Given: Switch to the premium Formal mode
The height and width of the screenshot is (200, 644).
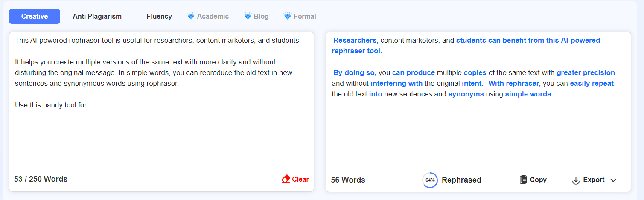Looking at the screenshot, I should click(x=305, y=16).
